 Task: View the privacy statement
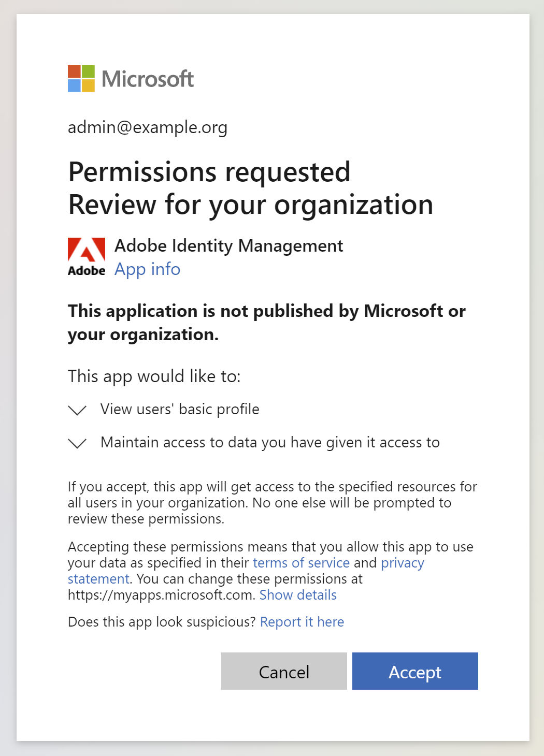[402, 563]
